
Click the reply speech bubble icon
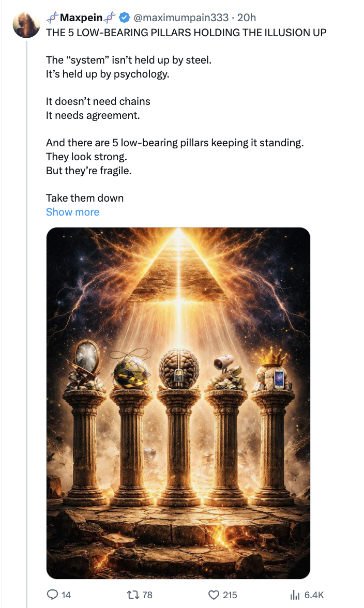click(x=53, y=595)
